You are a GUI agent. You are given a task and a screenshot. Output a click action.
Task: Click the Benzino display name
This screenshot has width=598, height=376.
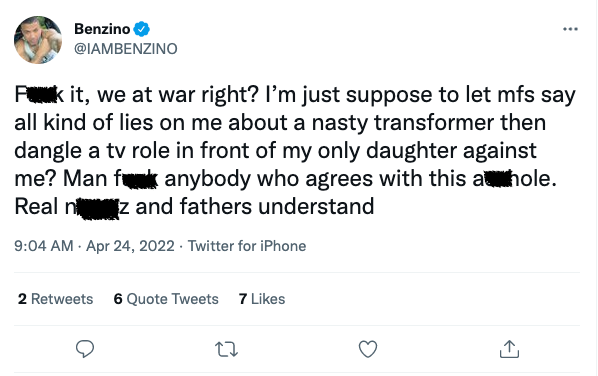pos(102,29)
